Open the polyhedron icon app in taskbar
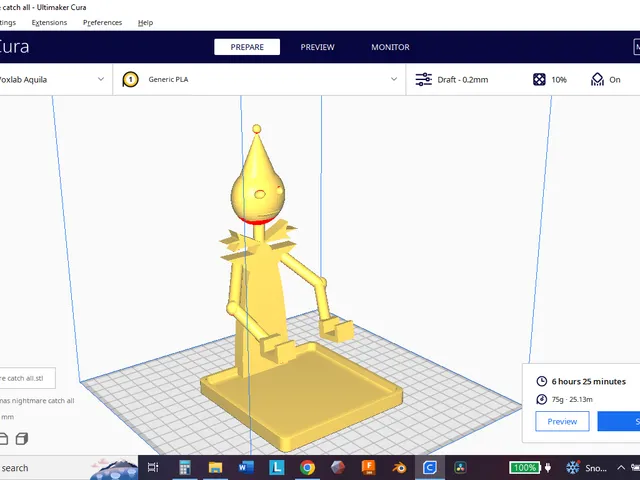Image resolution: width=640 pixels, height=480 pixels. click(338, 467)
